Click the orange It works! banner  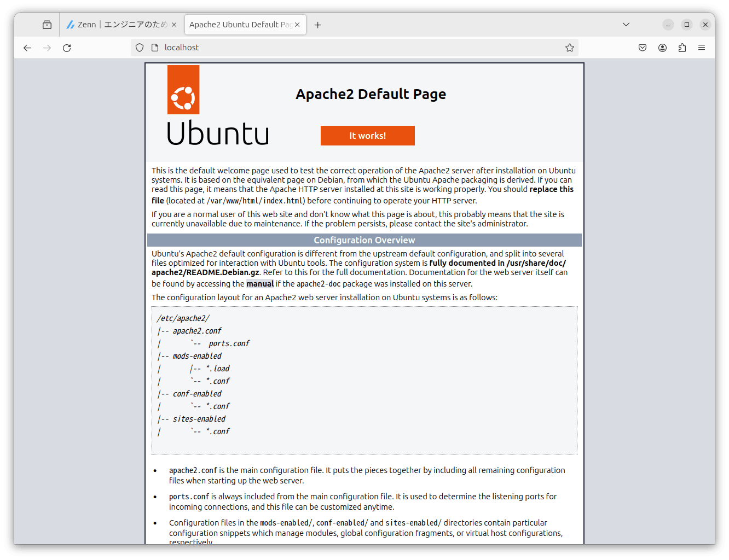tap(368, 136)
